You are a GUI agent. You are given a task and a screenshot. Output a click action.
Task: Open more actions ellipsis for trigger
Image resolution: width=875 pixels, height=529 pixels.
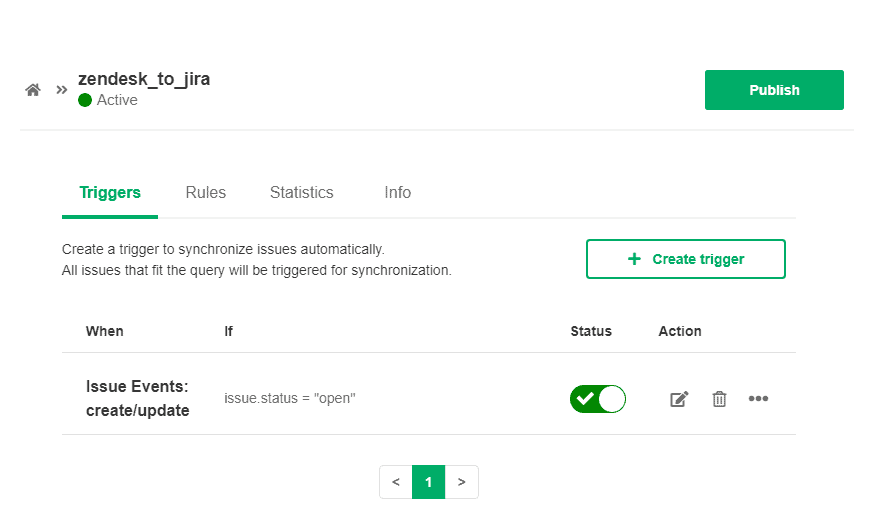coord(758,398)
